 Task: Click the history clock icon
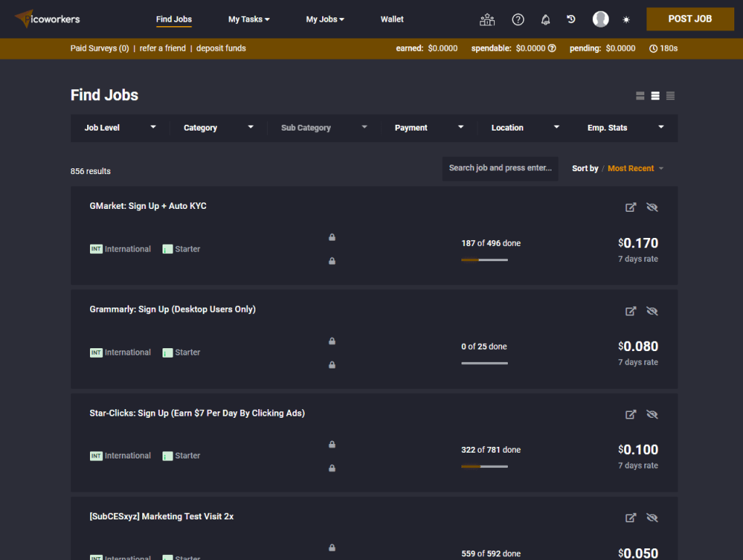point(571,19)
